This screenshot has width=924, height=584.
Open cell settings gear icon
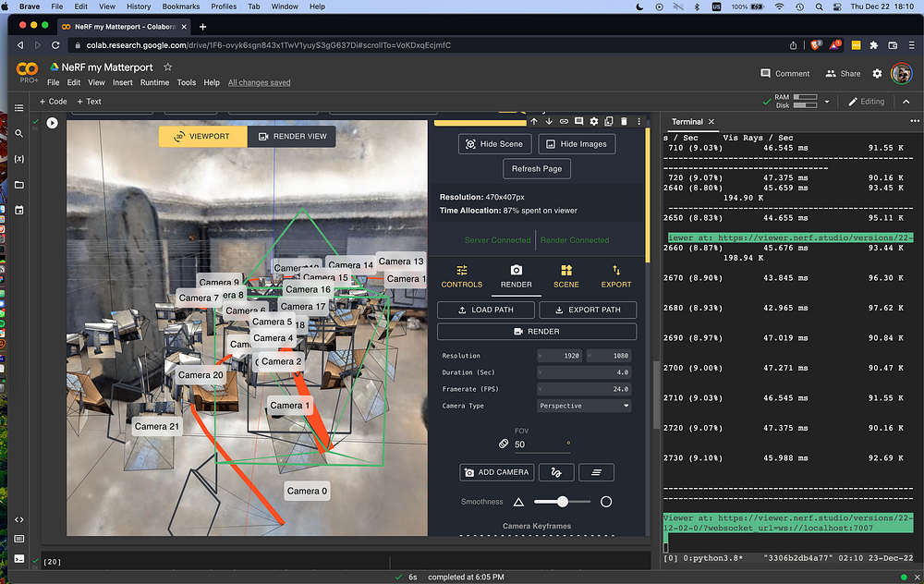click(594, 121)
